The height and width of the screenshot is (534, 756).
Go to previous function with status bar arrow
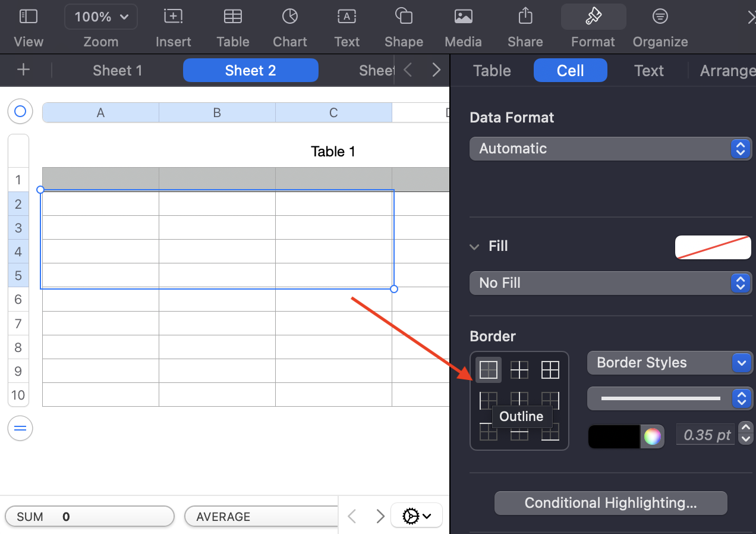352,516
